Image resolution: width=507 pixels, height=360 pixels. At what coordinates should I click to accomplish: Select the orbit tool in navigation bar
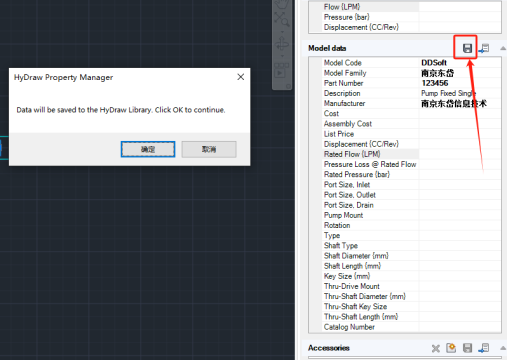click(282, 44)
